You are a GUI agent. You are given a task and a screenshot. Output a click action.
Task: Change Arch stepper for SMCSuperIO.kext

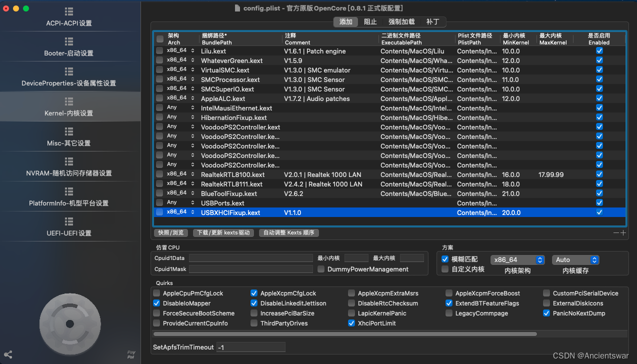192,89
